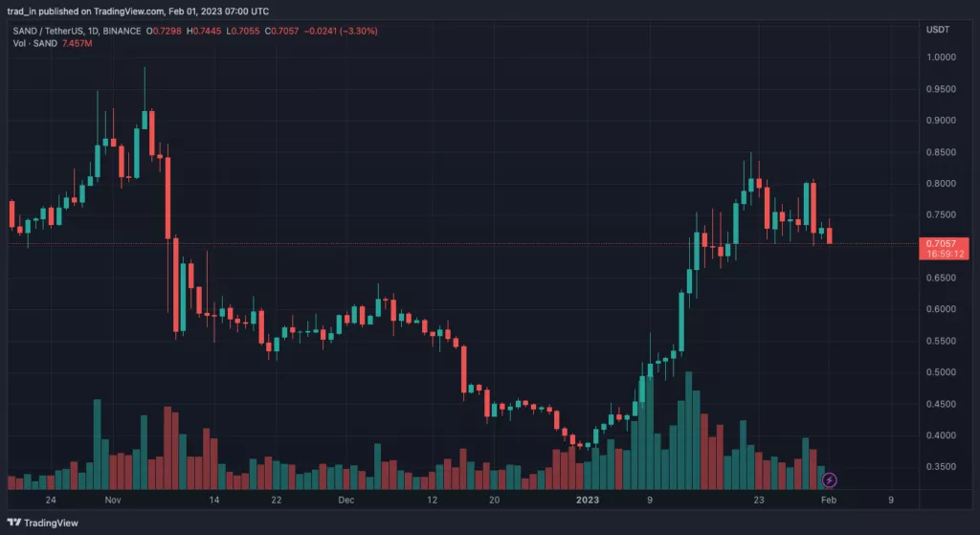Click the Vol · SAND indicator label
The image size is (980, 535).
pos(35,43)
